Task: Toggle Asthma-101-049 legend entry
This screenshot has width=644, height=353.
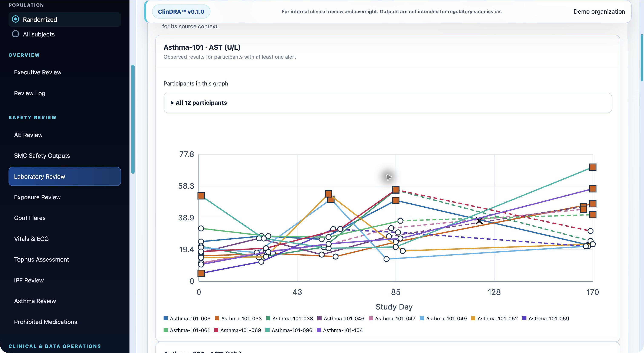Action: [x=443, y=318]
